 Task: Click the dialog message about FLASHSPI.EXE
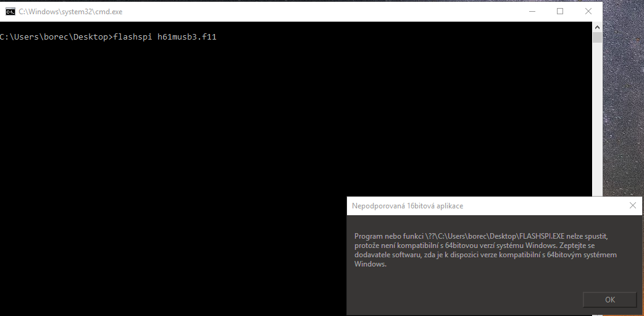click(485, 250)
